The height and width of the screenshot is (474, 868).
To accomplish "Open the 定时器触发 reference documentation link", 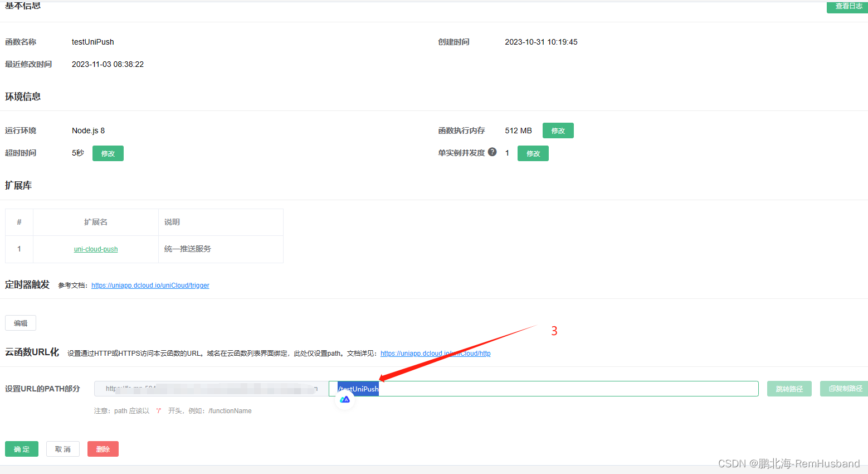I will coord(150,285).
